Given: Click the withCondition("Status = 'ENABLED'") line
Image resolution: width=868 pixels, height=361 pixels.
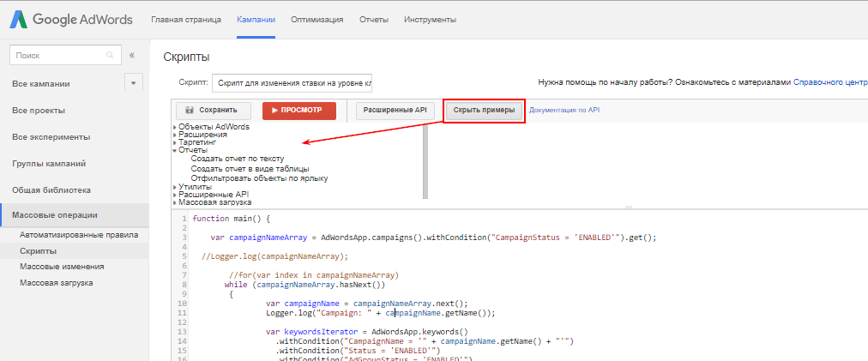Looking at the screenshot, I should coord(357,351).
